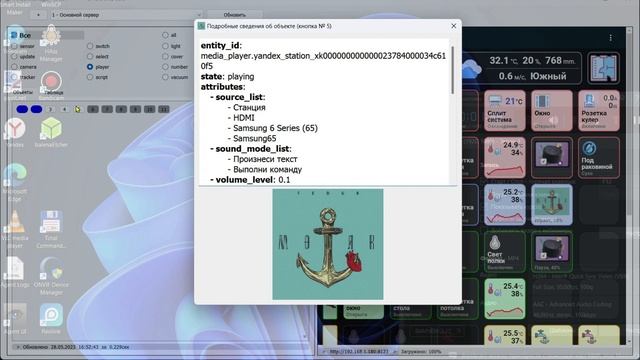Open the anchor cover media player card

552,204
